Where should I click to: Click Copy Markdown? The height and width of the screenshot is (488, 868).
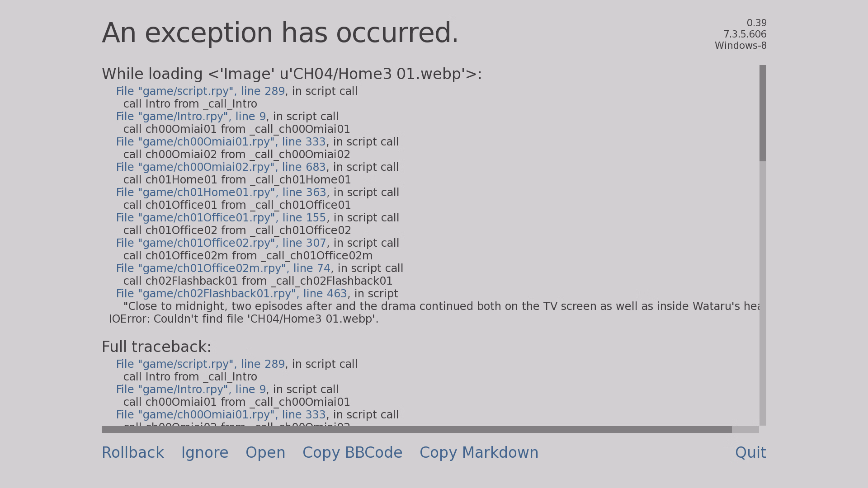point(479,453)
